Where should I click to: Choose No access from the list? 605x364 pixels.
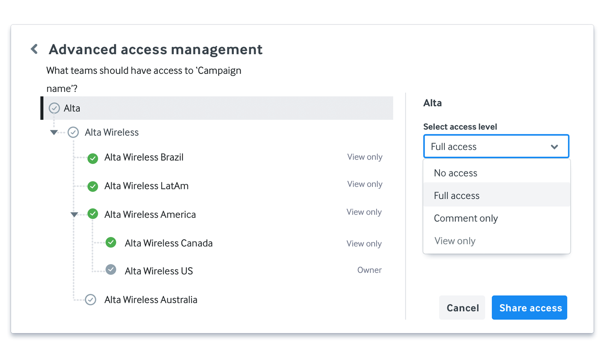497,173
